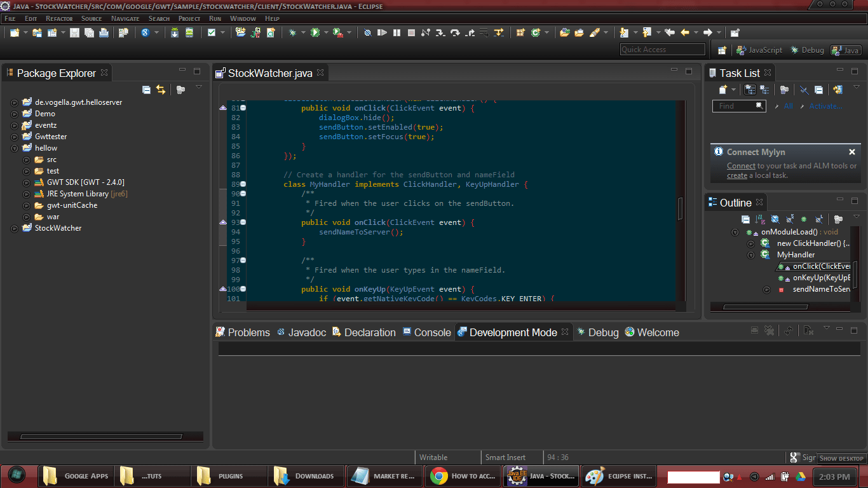Viewport: 868px width, 488px height.
Task: Toggle Scheduled view in Task List toolbar
Action: point(764,90)
